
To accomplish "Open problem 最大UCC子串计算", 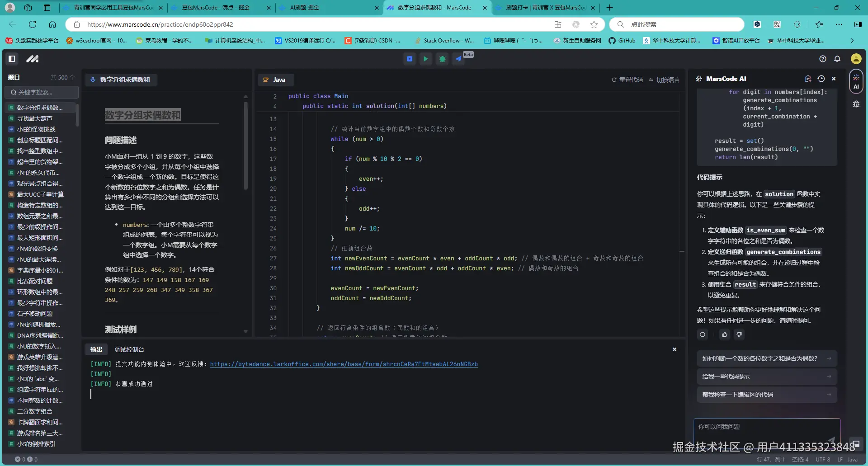I will (x=40, y=194).
